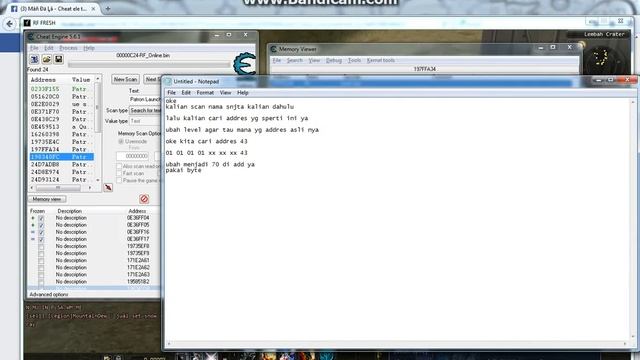
Task: Open a new browser tab with plus
Action: click(108, 8)
